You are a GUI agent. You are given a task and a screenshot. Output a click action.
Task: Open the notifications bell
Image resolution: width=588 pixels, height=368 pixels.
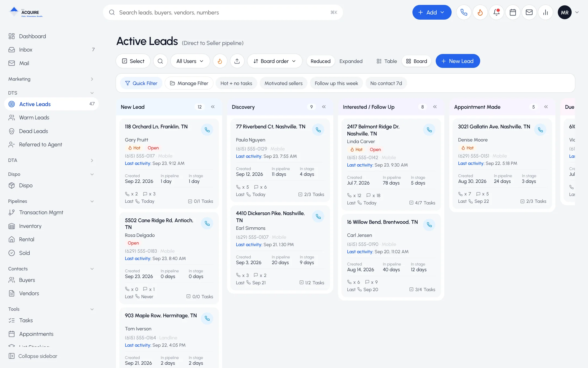click(x=496, y=12)
